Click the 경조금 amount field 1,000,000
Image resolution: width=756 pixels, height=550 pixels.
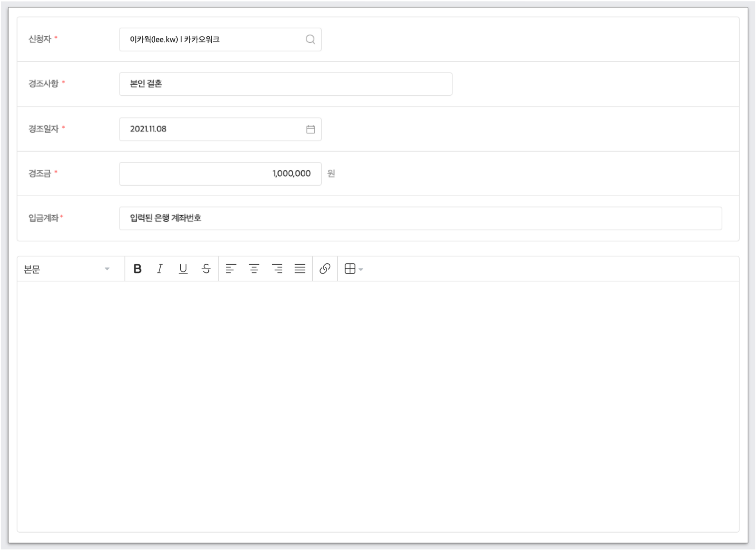[220, 174]
